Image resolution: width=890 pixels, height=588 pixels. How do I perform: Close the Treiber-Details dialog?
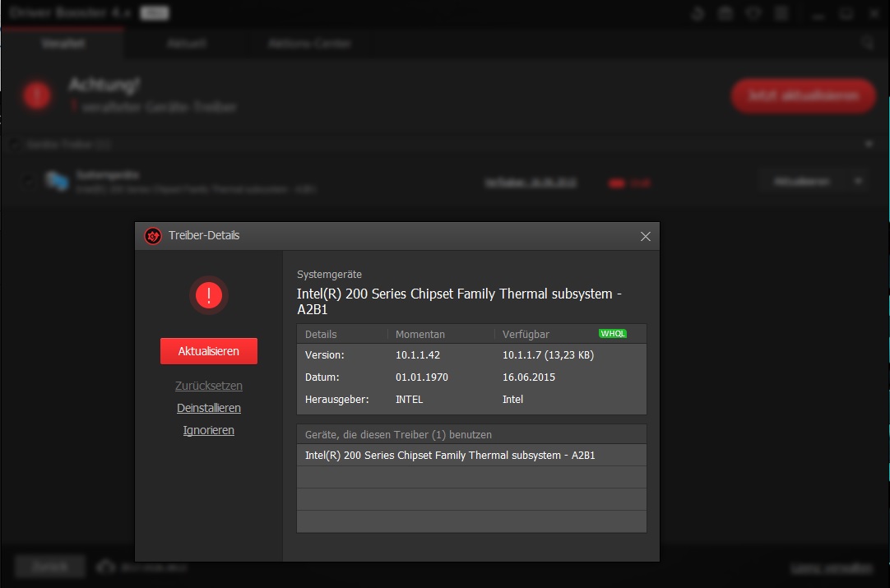click(646, 236)
